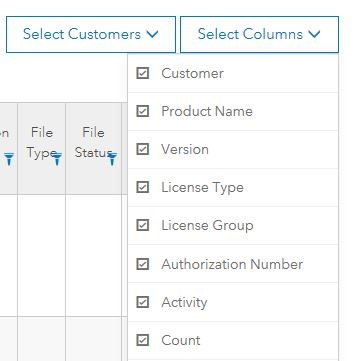The image size is (364, 361).
Task: Select the License Group list entry
Action: (233, 225)
